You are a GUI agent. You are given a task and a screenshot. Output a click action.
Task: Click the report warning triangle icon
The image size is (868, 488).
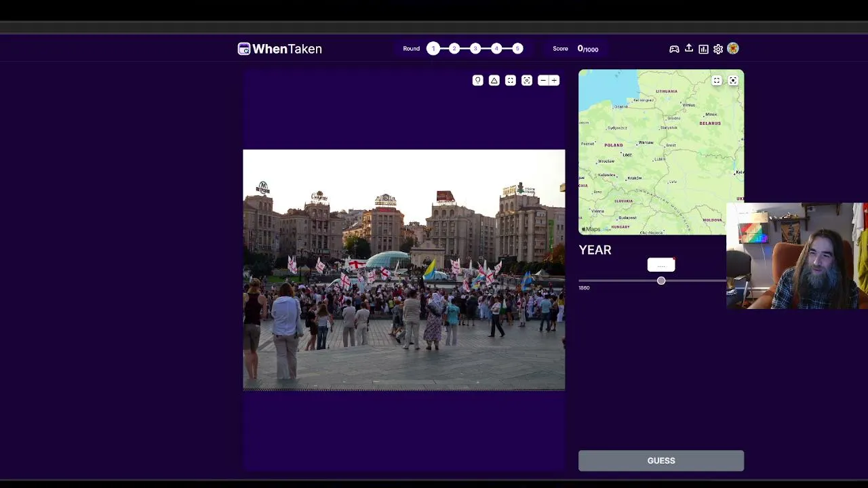click(494, 81)
